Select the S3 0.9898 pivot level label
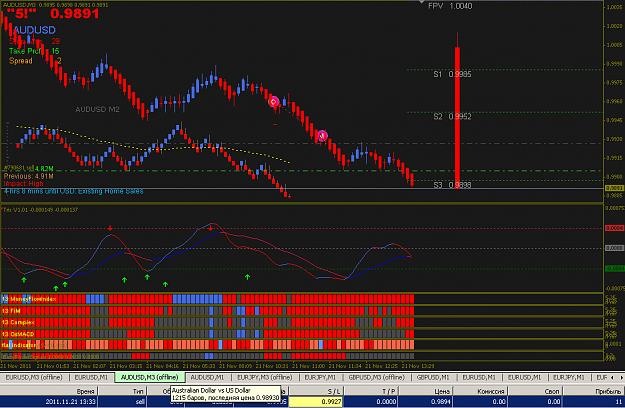 coord(452,185)
